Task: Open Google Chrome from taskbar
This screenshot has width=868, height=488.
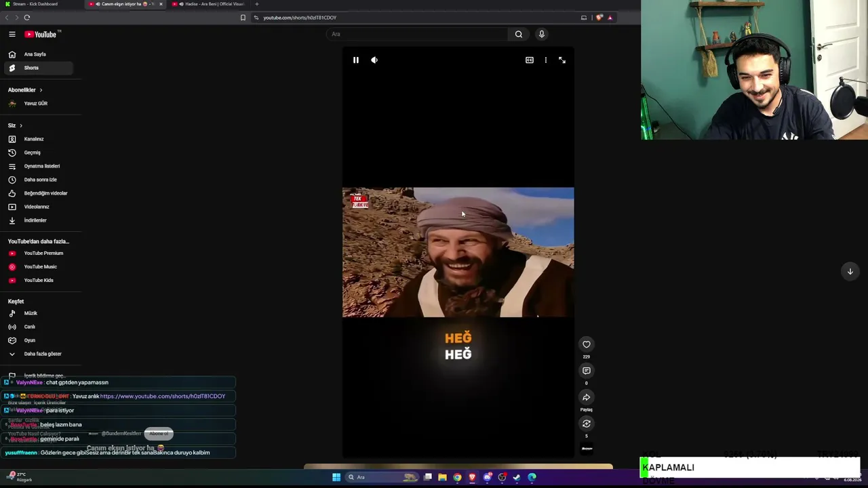Action: click(x=457, y=477)
